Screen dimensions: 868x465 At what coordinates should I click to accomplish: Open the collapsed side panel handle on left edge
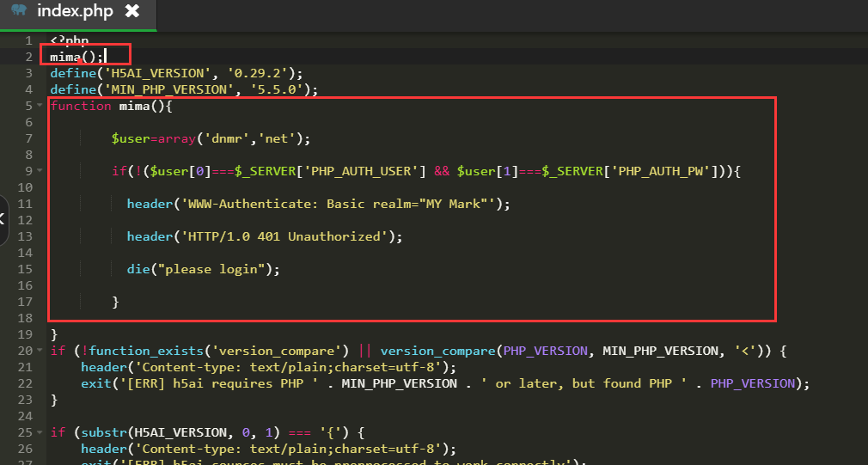pos(3,219)
